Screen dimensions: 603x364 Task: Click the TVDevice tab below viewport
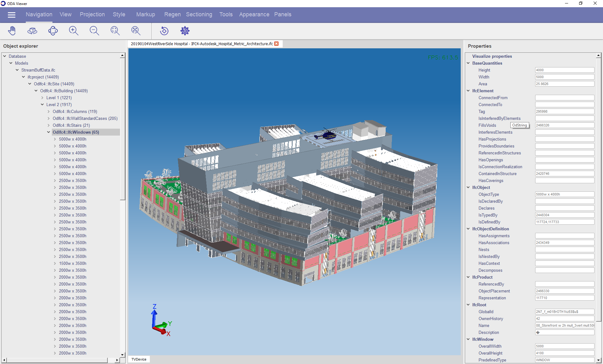[139, 359]
